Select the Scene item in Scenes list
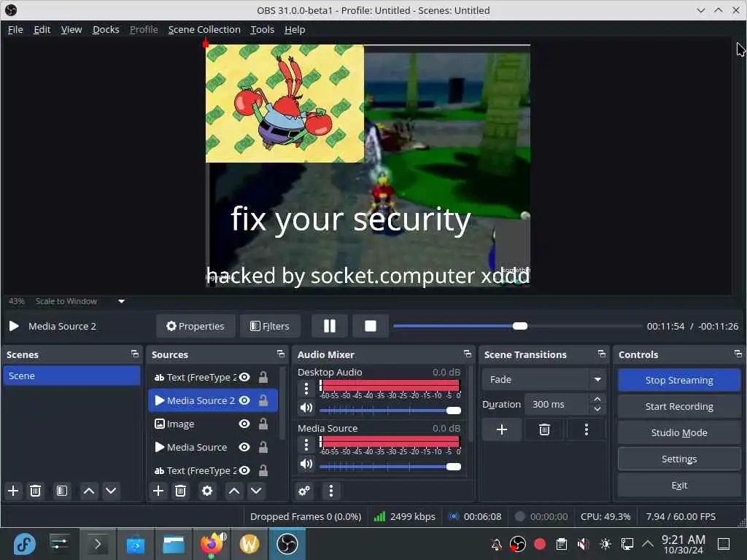The height and width of the screenshot is (560, 747). point(71,376)
